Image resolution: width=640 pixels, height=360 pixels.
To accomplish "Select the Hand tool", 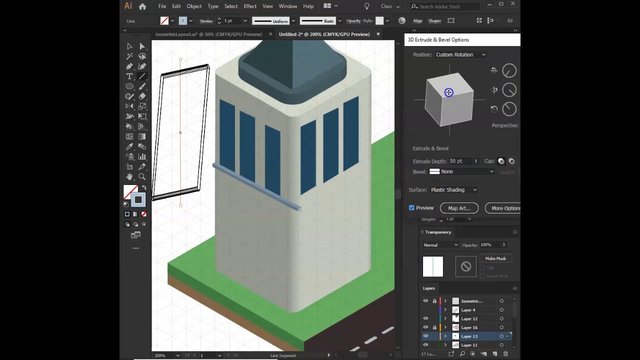I will [x=129, y=177].
